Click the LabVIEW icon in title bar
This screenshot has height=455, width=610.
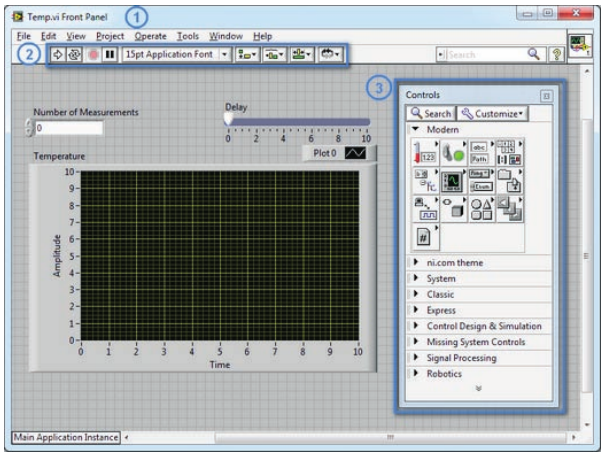click(x=18, y=17)
